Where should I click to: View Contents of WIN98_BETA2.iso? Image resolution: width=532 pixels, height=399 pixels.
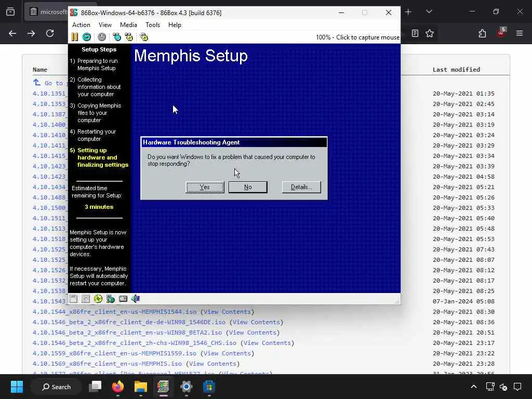click(252, 332)
